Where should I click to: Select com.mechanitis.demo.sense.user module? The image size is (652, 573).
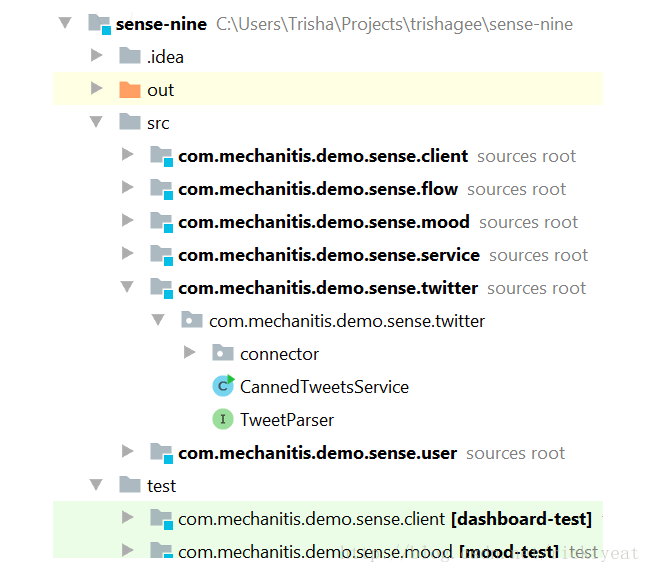click(317, 453)
